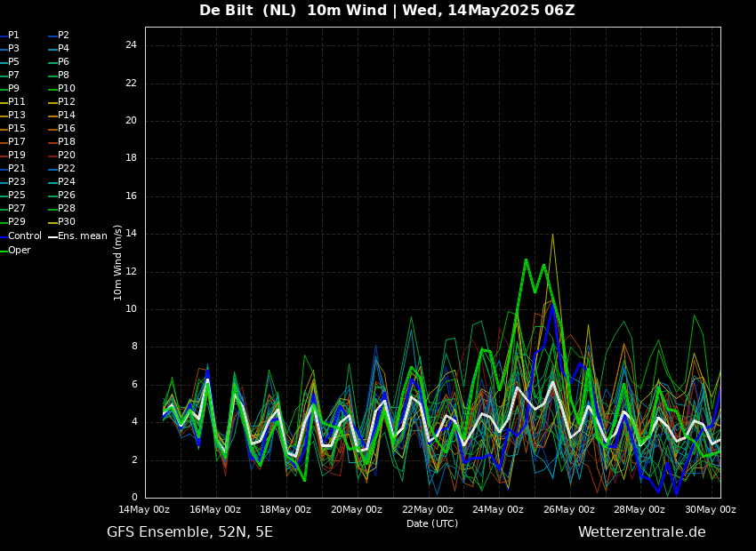Image resolution: width=756 pixels, height=551 pixels.
Task: Click the P24 legend entry
Action: [x=66, y=182]
